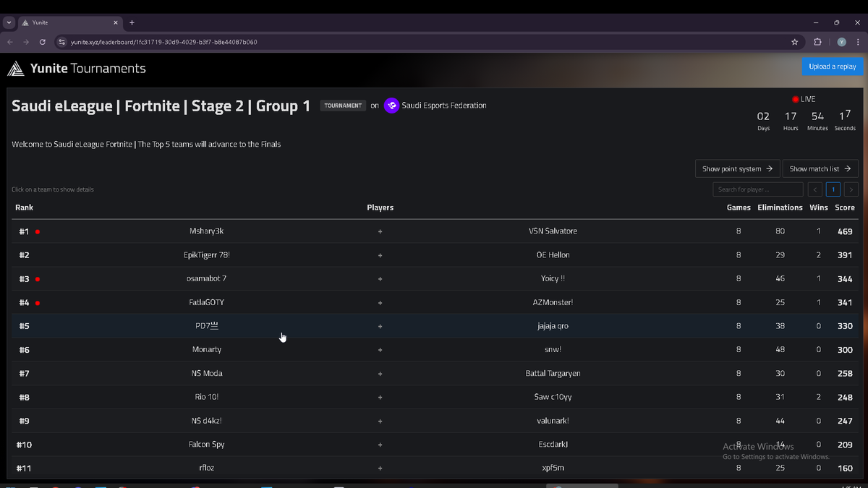868x488 pixels.
Task: Click the Yunite logo icon in header
Action: pyautogui.click(x=16, y=69)
